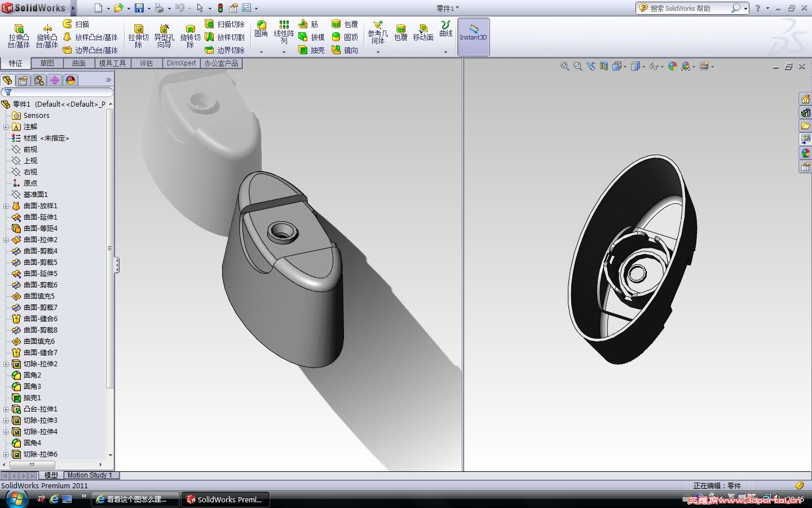Click the 镜向 mirror tool
Screen dimensions: 812x508
(x=345, y=50)
